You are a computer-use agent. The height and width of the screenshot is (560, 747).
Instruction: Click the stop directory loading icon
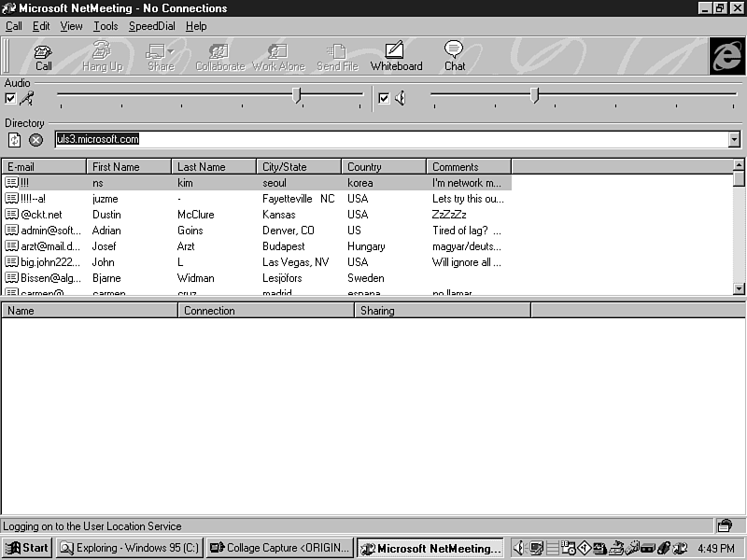click(35, 140)
